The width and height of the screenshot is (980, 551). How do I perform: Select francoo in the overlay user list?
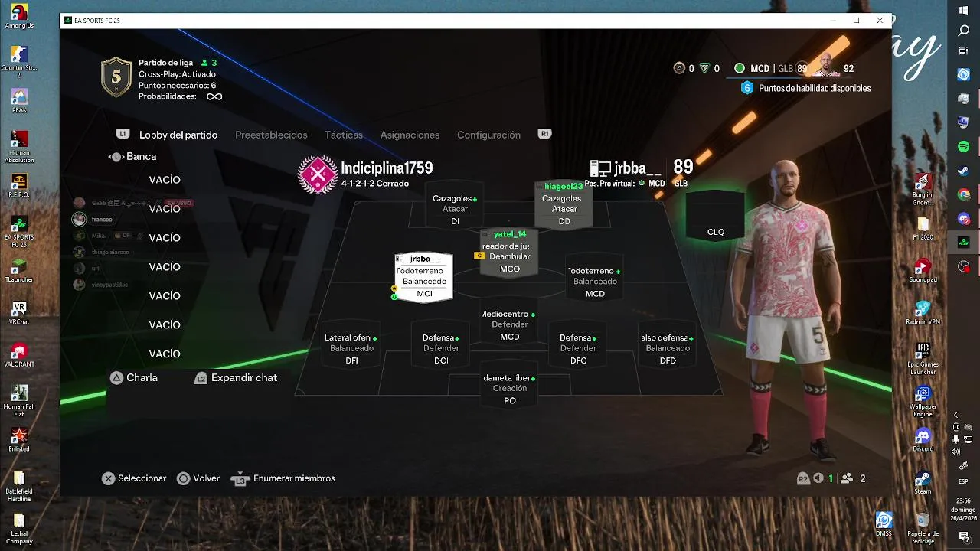pyautogui.click(x=102, y=220)
